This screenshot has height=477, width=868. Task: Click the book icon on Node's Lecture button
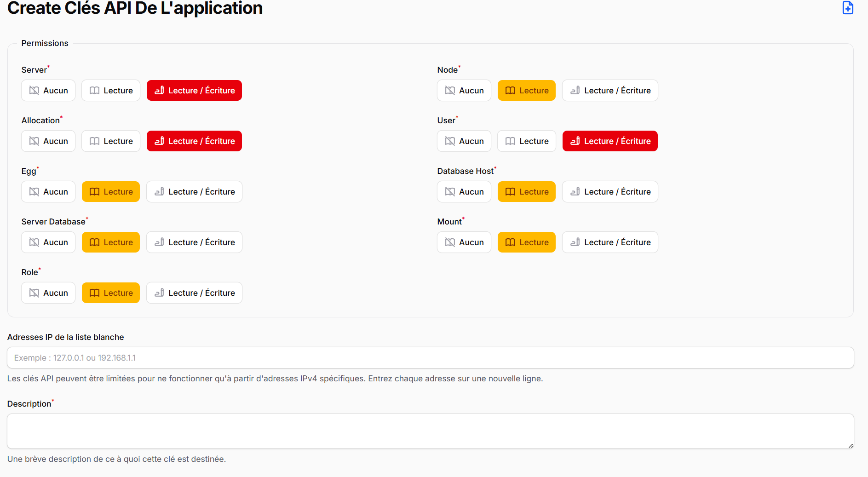click(510, 90)
